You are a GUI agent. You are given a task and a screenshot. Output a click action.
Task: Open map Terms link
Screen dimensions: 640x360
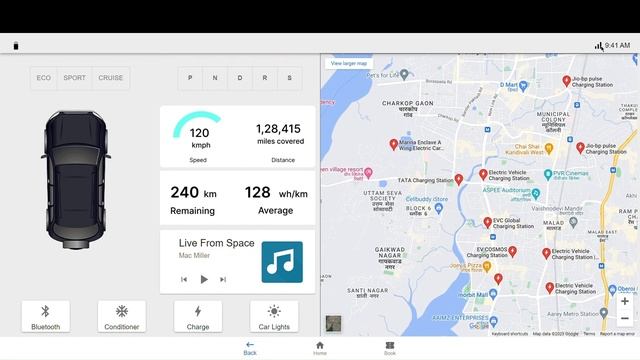click(589, 334)
